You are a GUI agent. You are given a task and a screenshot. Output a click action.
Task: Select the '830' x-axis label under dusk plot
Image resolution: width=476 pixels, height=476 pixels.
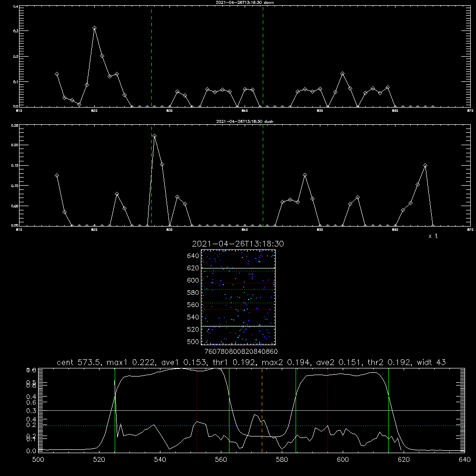pyautogui.click(x=169, y=230)
